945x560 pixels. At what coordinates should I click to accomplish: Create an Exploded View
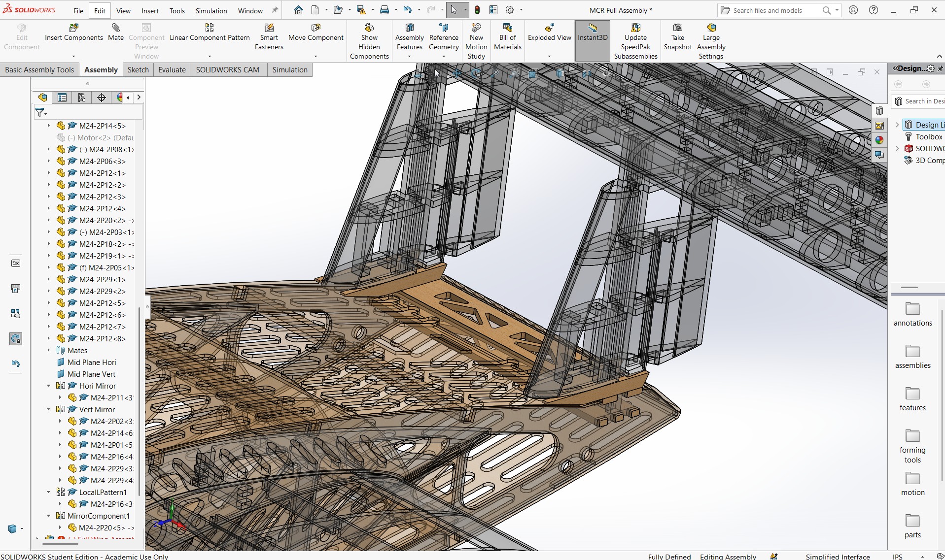pos(549,33)
